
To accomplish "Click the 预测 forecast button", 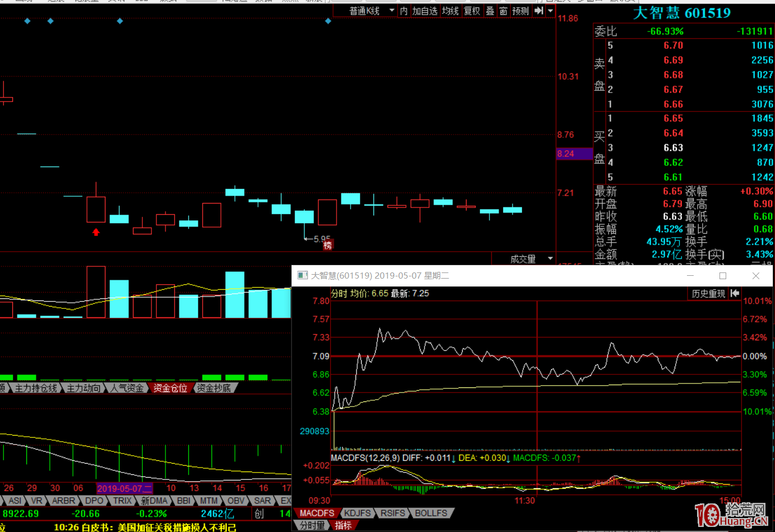I will point(520,11).
